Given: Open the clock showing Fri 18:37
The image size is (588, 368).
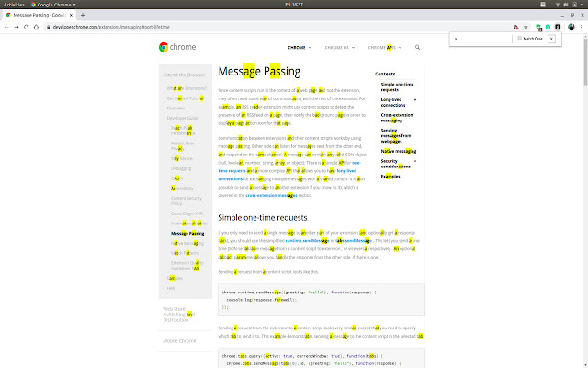Looking at the screenshot, I should coord(294,5).
